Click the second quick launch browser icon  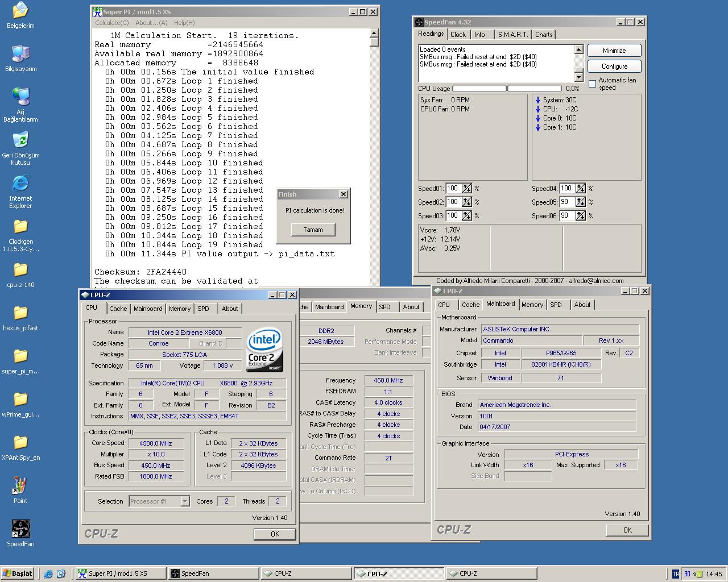(61, 573)
